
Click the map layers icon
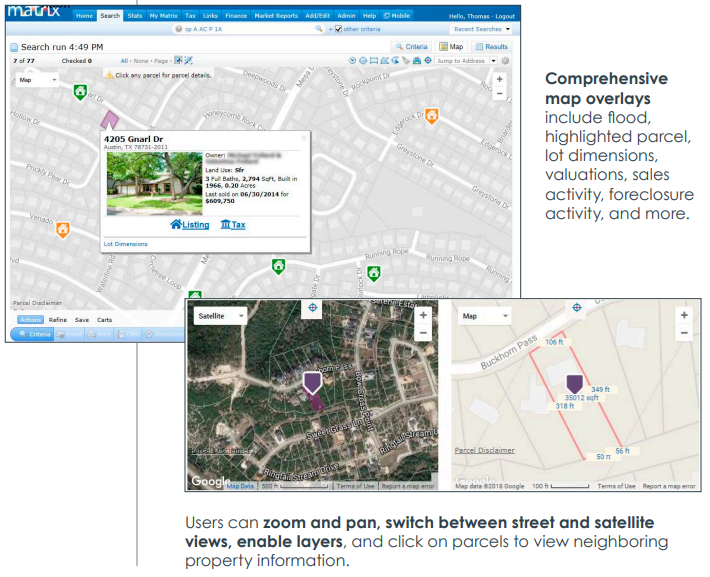pyautogui.click(x=417, y=61)
